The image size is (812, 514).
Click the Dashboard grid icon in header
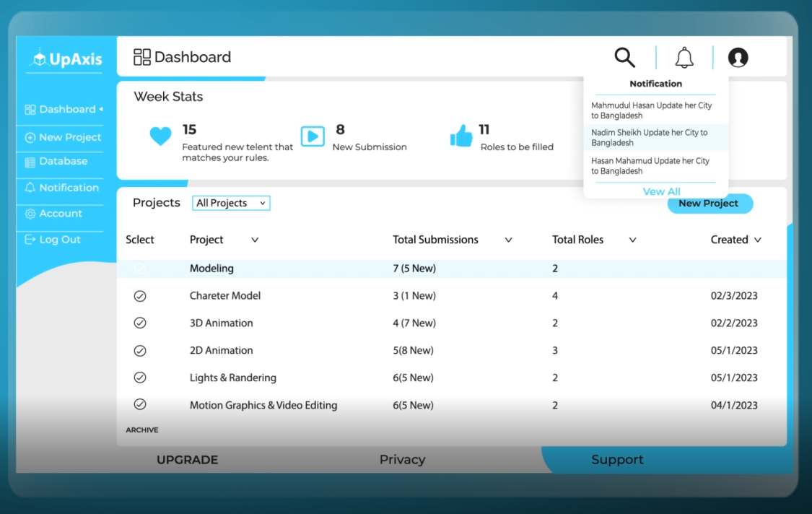click(142, 57)
